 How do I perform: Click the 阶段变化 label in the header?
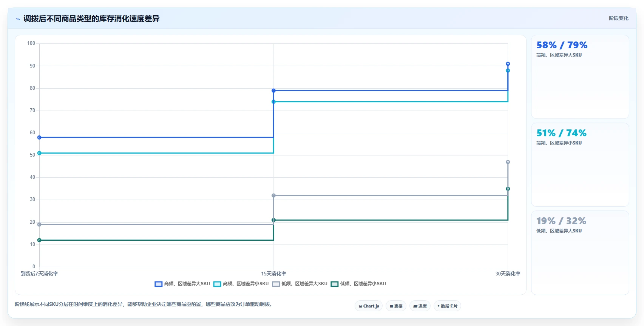coord(618,18)
